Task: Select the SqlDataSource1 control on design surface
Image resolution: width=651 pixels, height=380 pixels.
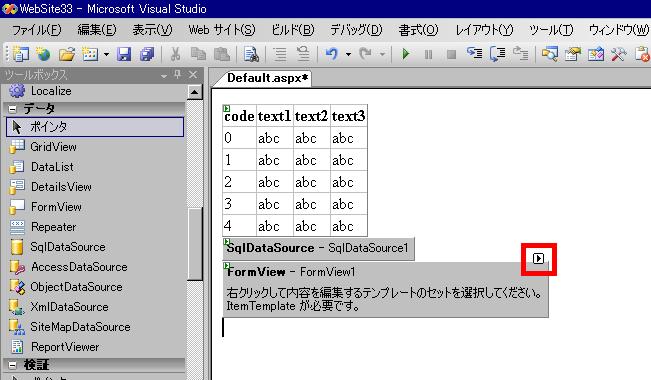Action: pos(318,249)
